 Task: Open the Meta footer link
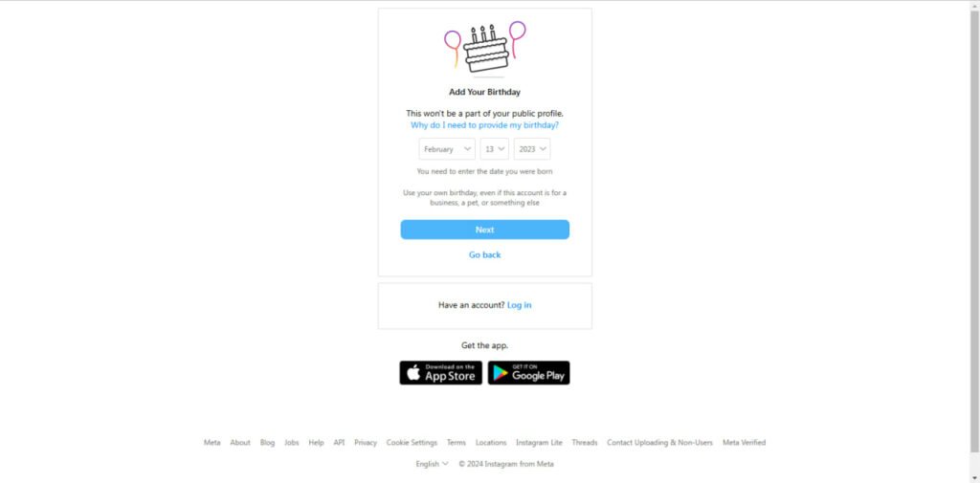(x=212, y=443)
